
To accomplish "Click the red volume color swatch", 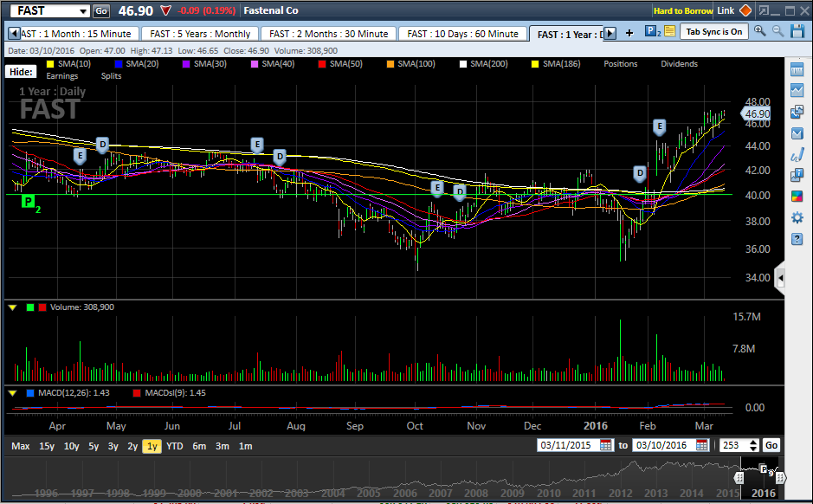I will click(x=42, y=307).
